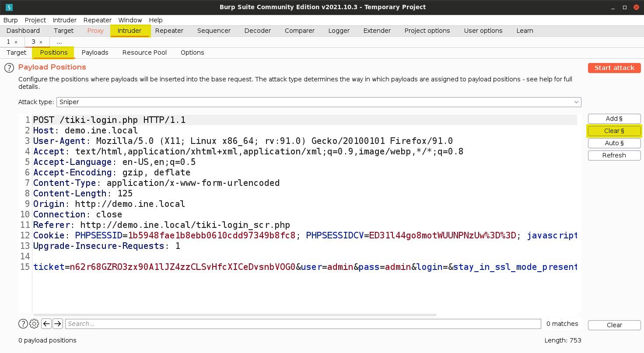The height and width of the screenshot is (353, 644).
Task: Go to previous search match arrow
Action: 46,324
